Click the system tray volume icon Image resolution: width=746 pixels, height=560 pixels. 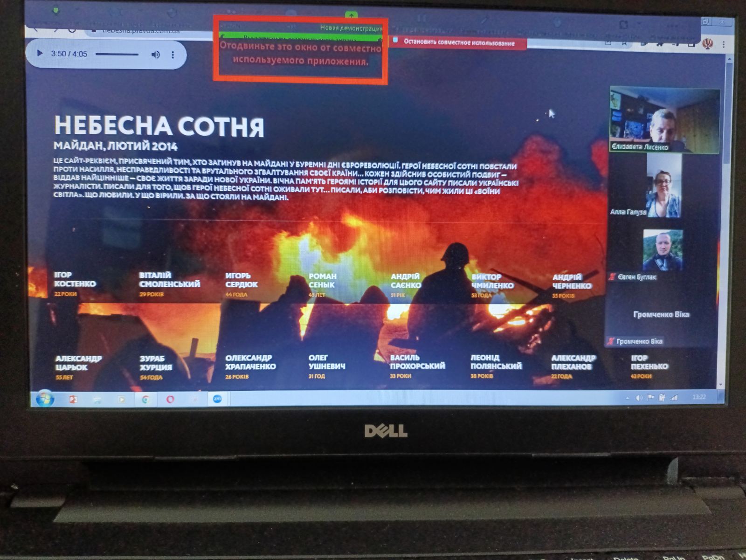point(639,398)
